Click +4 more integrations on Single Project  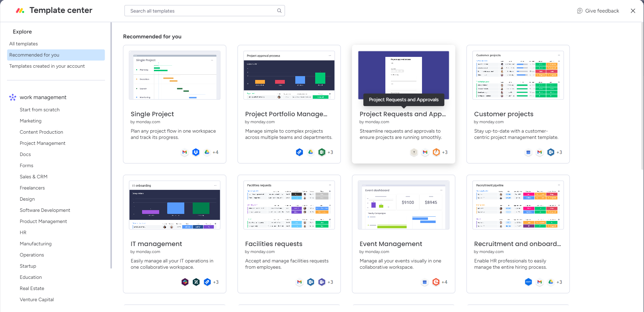point(215,152)
